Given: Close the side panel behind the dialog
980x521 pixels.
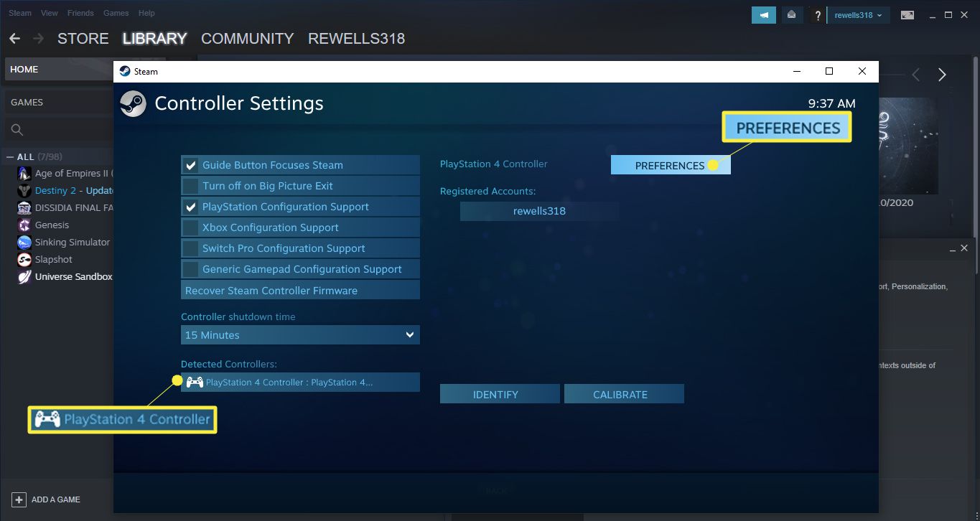Looking at the screenshot, I should (964, 248).
